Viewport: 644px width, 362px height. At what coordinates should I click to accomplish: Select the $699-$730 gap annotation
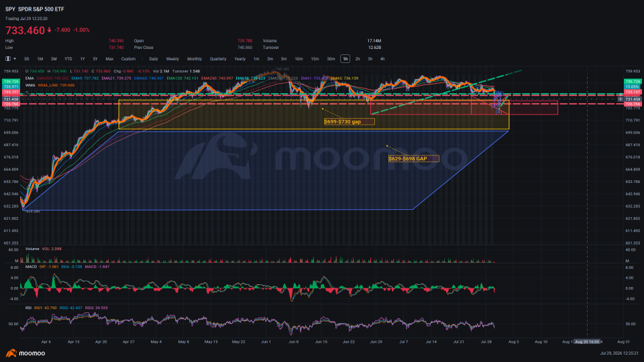pos(349,121)
